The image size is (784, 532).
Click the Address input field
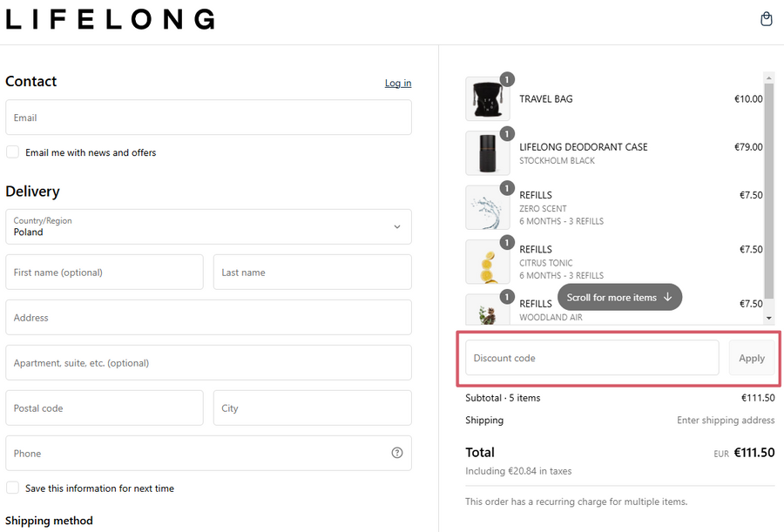click(208, 318)
